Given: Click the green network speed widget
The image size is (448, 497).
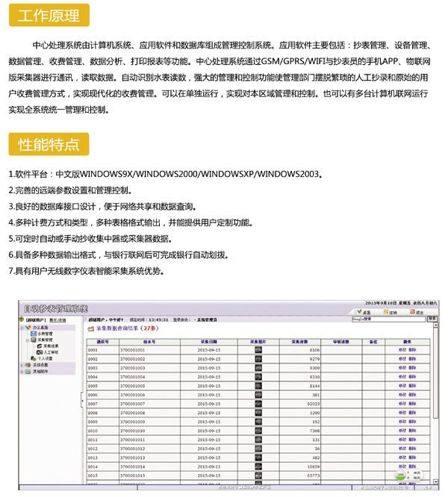Looking at the screenshot, I should [408, 475].
